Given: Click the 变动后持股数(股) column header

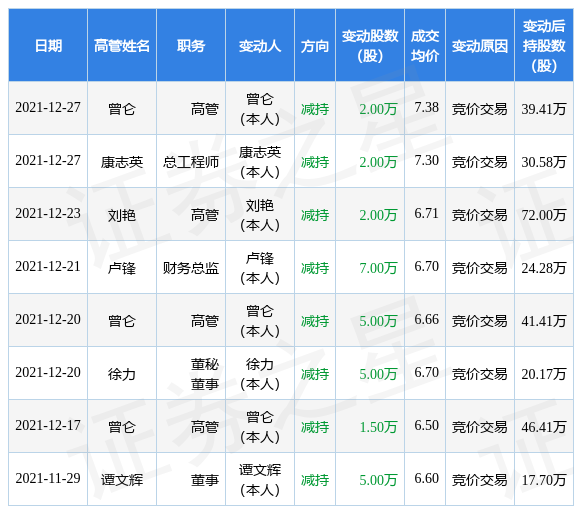Looking at the screenshot, I should 544,46.
